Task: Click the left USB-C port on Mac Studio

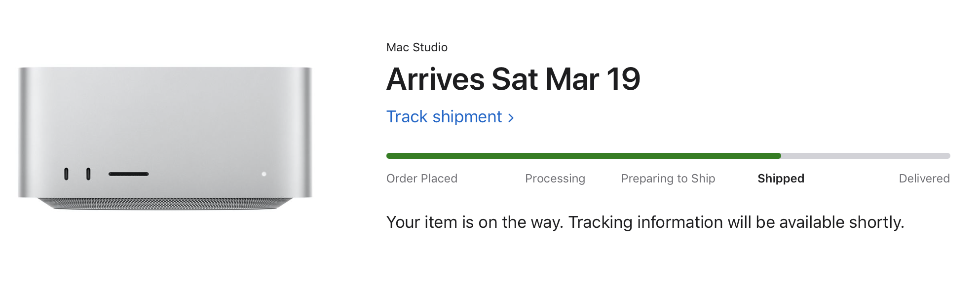Action: (x=66, y=174)
